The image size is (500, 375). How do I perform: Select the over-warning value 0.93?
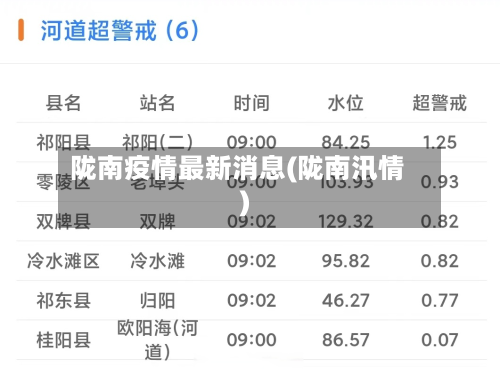click(x=439, y=182)
